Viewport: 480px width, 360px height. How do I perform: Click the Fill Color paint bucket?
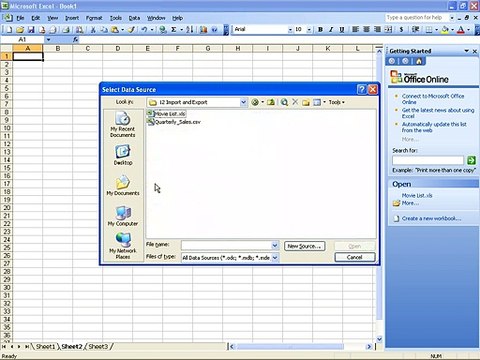coord(445,30)
